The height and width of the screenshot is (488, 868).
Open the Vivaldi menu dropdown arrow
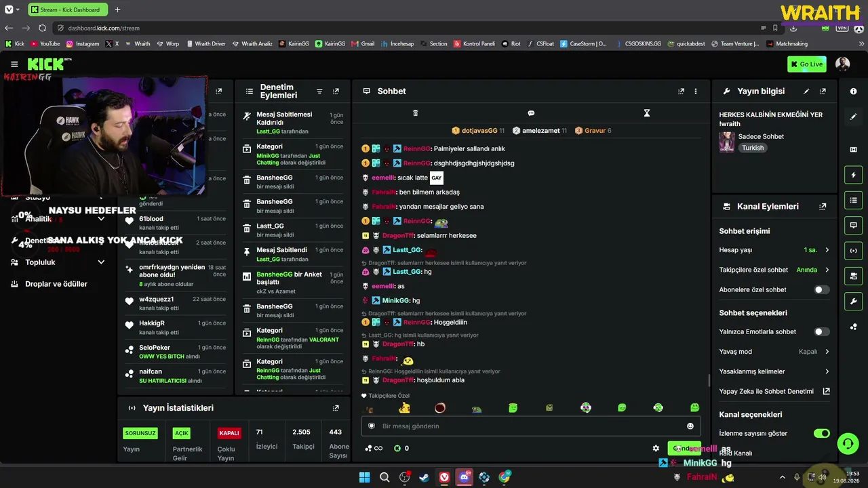point(18,9)
